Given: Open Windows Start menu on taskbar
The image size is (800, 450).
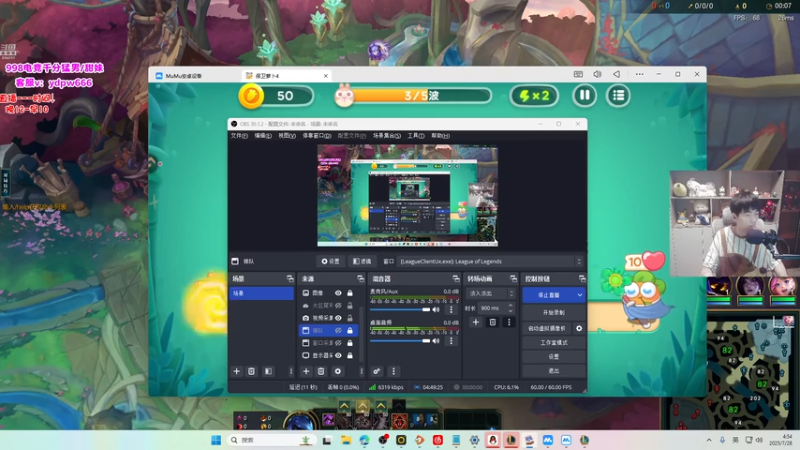Looking at the screenshot, I should coord(216,440).
